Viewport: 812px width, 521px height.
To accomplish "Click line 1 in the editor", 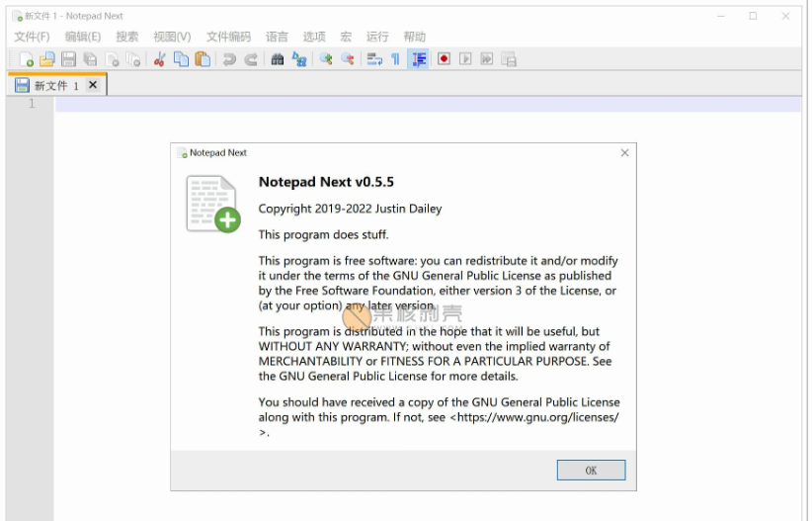I will [428, 104].
